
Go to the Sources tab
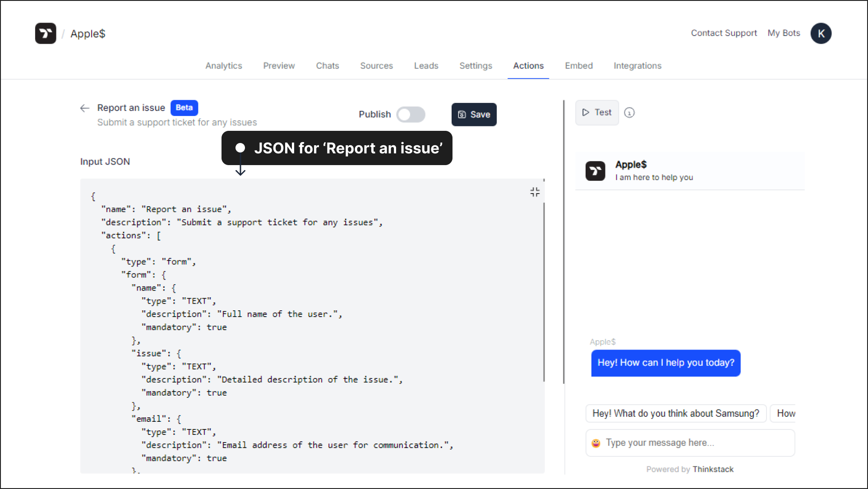coord(376,66)
